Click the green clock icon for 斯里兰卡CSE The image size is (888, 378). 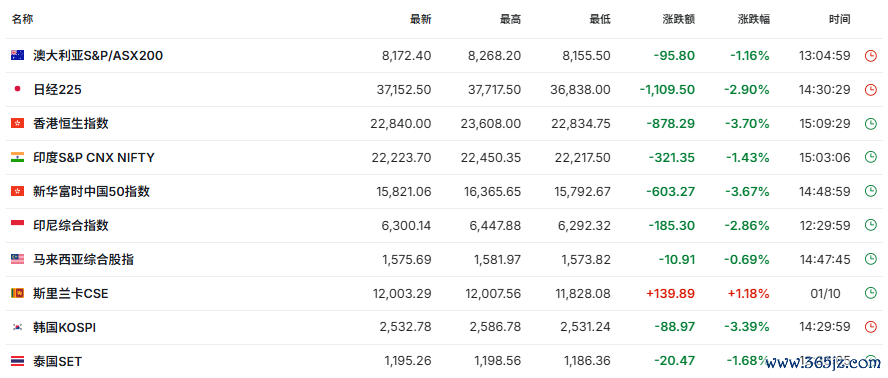pyautogui.click(x=870, y=294)
